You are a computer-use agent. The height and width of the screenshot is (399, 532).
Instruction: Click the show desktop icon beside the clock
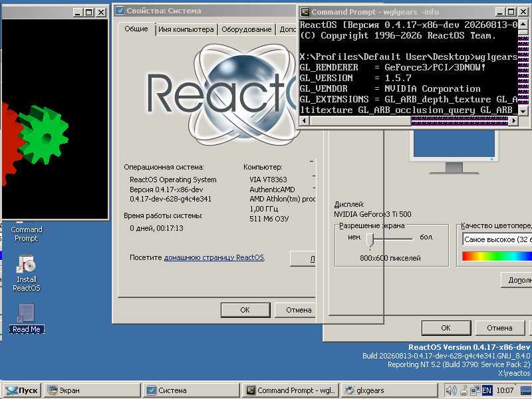point(525,390)
